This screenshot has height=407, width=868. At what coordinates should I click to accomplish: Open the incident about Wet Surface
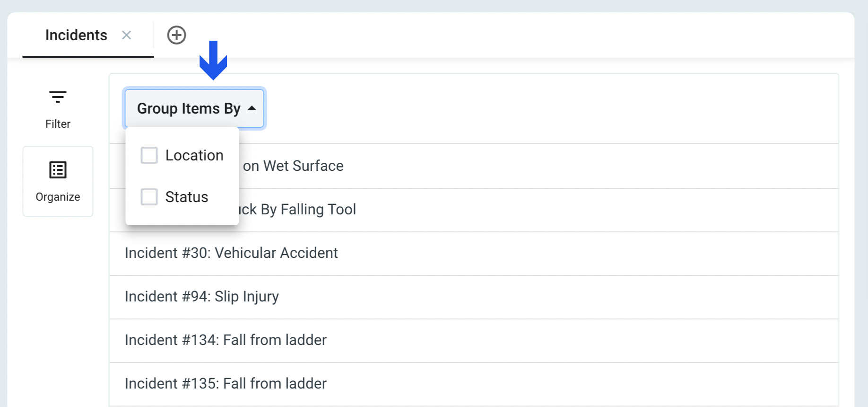coord(538,166)
